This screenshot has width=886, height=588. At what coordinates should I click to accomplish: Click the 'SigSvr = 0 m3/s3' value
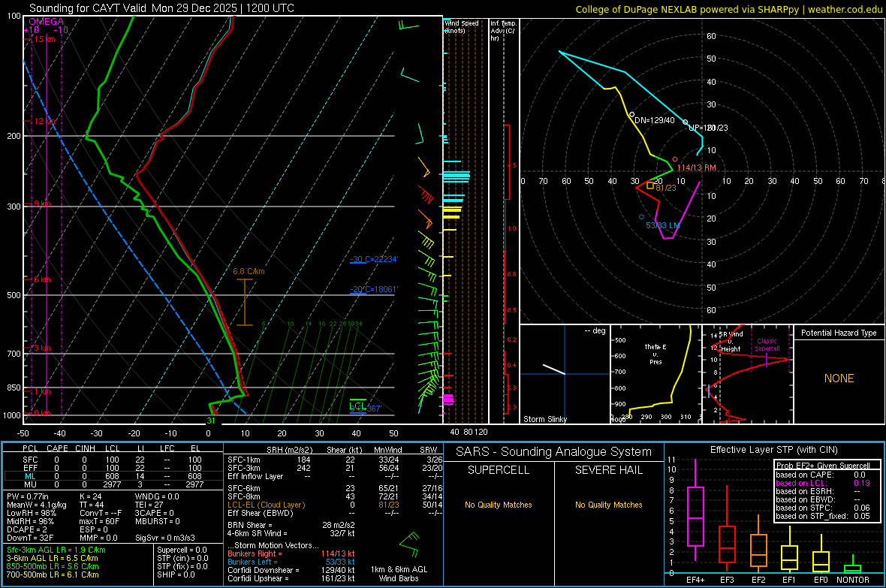pyautogui.click(x=165, y=538)
